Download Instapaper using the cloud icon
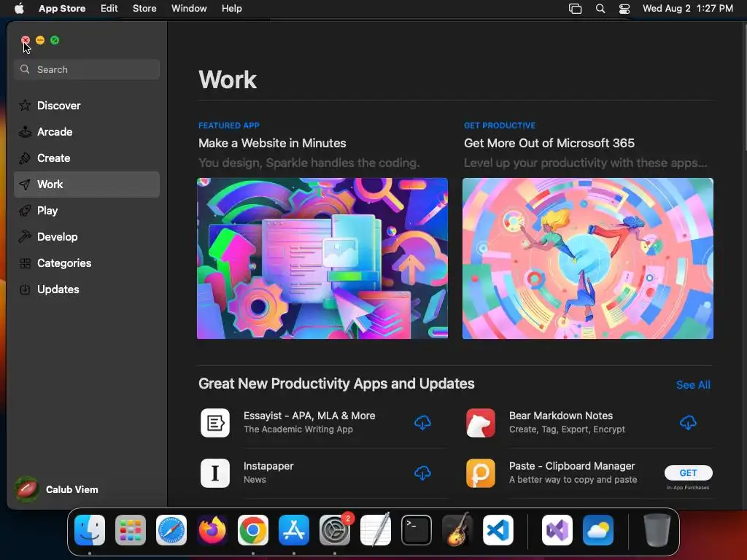 pyautogui.click(x=422, y=472)
